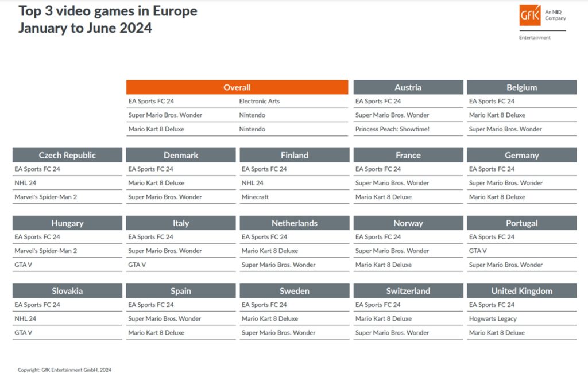Click NHL 24 under Slovakia
The width and height of the screenshot is (588, 373).
pyautogui.click(x=25, y=318)
